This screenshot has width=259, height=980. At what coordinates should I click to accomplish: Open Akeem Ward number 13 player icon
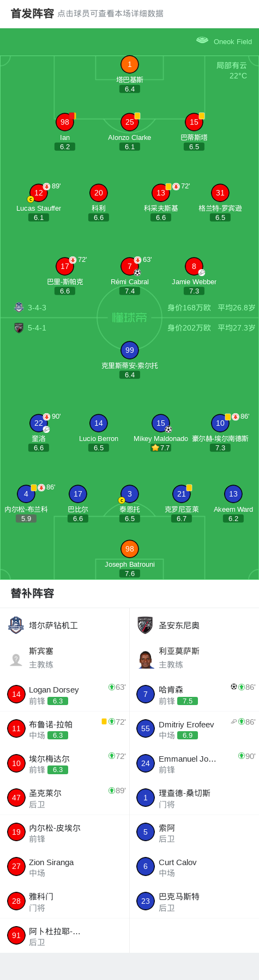pos(233,494)
